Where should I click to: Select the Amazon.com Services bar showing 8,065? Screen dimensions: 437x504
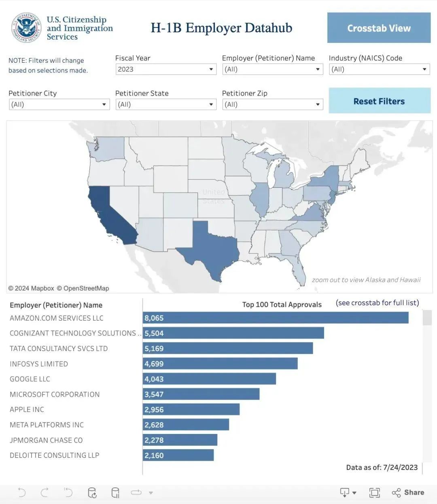point(276,318)
